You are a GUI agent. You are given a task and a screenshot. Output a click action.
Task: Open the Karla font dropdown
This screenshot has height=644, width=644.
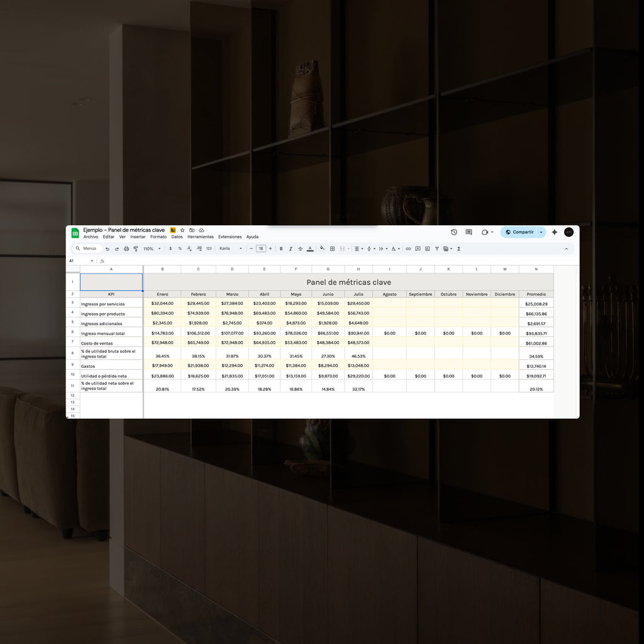[x=230, y=248]
